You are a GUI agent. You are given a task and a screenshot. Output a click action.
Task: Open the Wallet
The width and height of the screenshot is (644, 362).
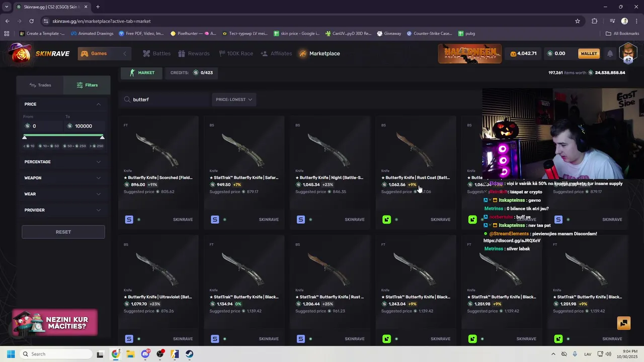point(589,53)
